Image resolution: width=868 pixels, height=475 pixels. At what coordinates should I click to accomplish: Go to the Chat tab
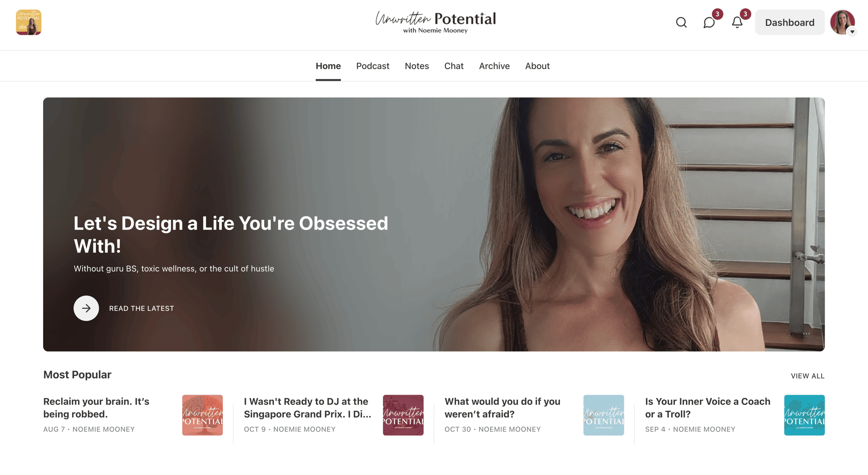coord(454,66)
